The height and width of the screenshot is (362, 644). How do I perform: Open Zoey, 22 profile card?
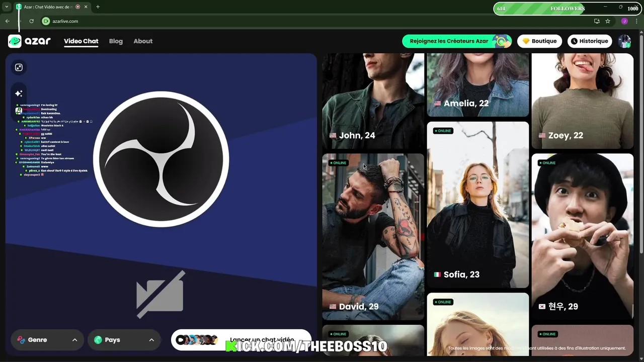click(x=583, y=101)
